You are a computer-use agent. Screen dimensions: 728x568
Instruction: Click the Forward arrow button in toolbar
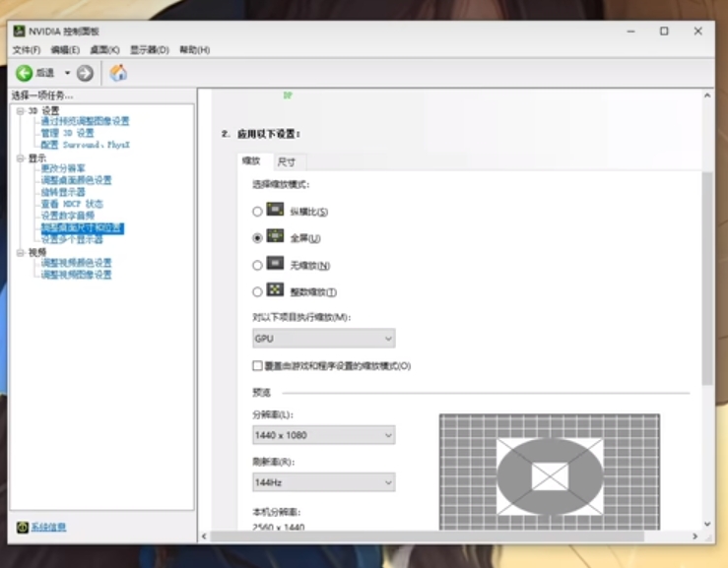85,73
